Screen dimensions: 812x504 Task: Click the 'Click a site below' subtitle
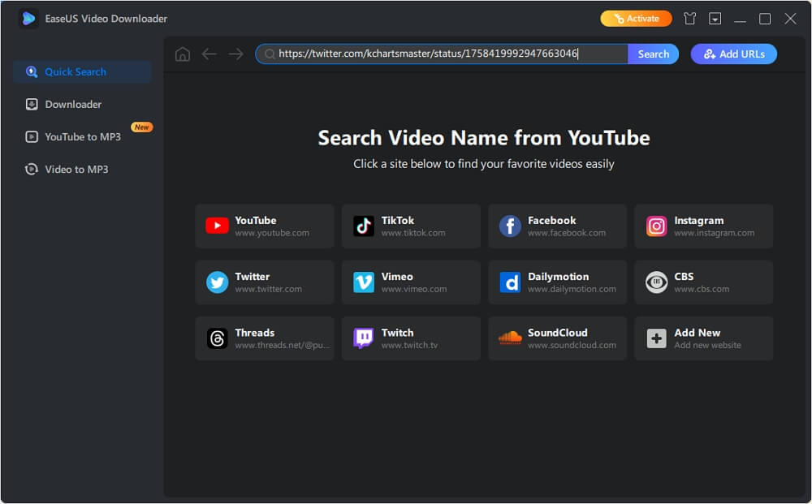tap(484, 164)
